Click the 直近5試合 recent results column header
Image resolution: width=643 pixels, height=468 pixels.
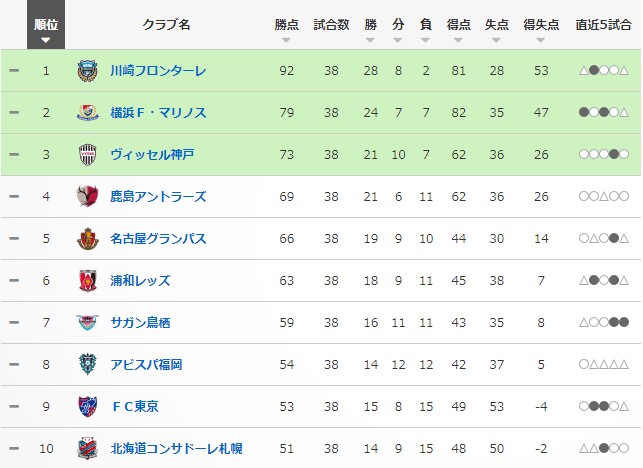603,24
